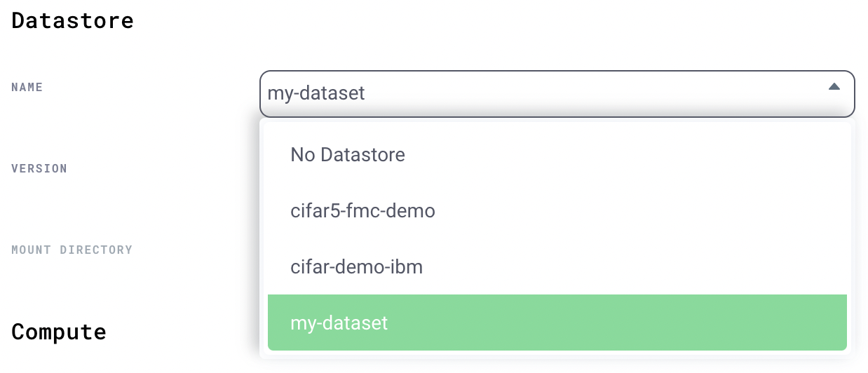Click the VERSION field label

(x=39, y=169)
